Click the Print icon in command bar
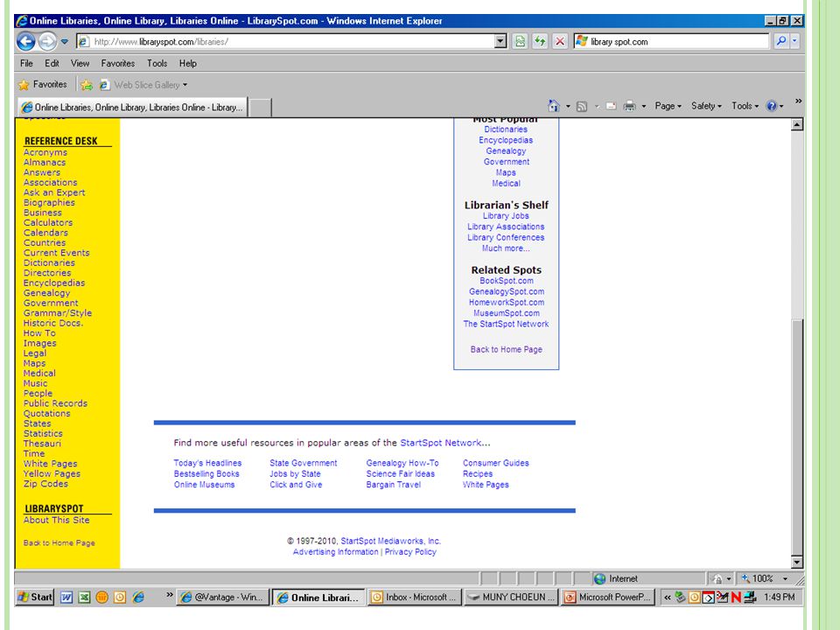840x630 pixels. coord(629,106)
